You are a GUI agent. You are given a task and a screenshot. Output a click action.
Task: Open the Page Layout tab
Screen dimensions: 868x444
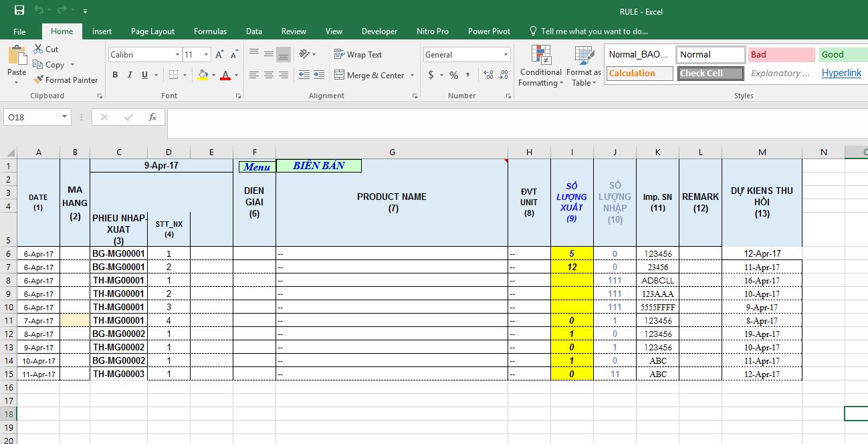152,31
